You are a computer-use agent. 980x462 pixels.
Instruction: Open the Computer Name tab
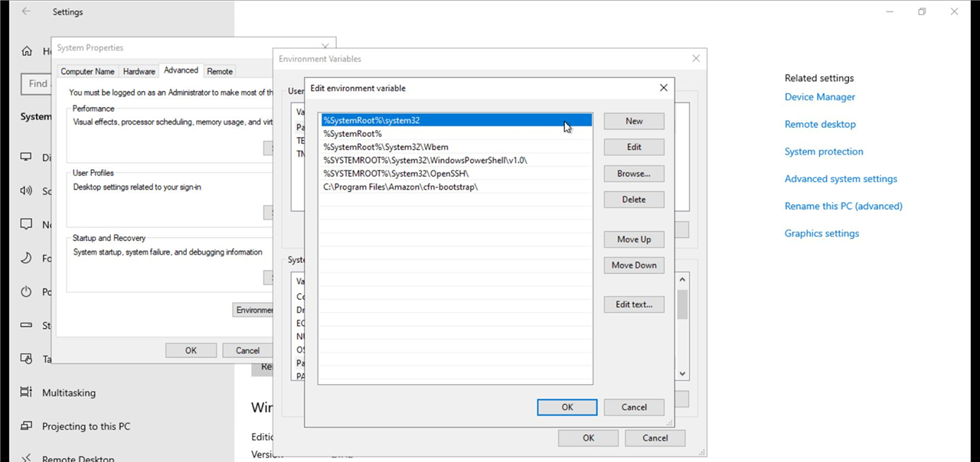coord(87,71)
